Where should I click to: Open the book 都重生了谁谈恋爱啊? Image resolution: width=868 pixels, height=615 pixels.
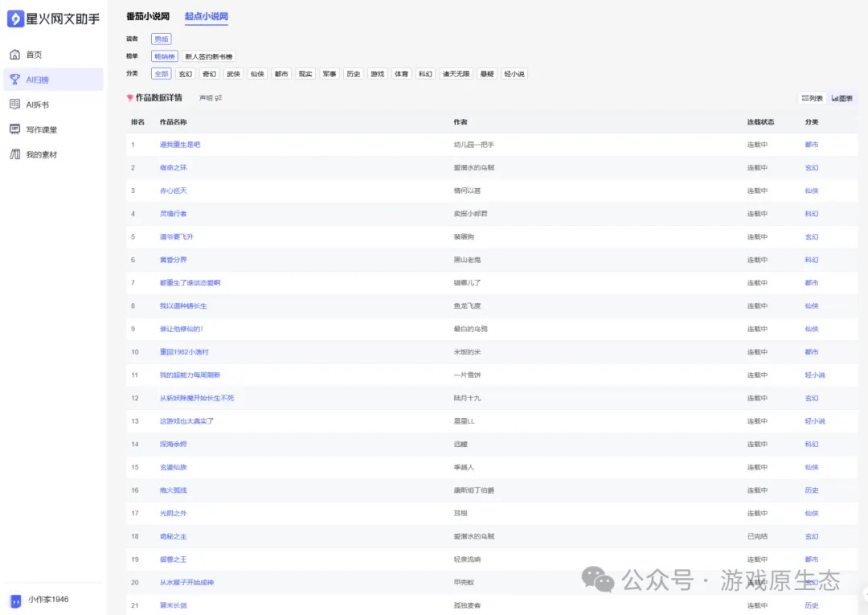[190, 283]
